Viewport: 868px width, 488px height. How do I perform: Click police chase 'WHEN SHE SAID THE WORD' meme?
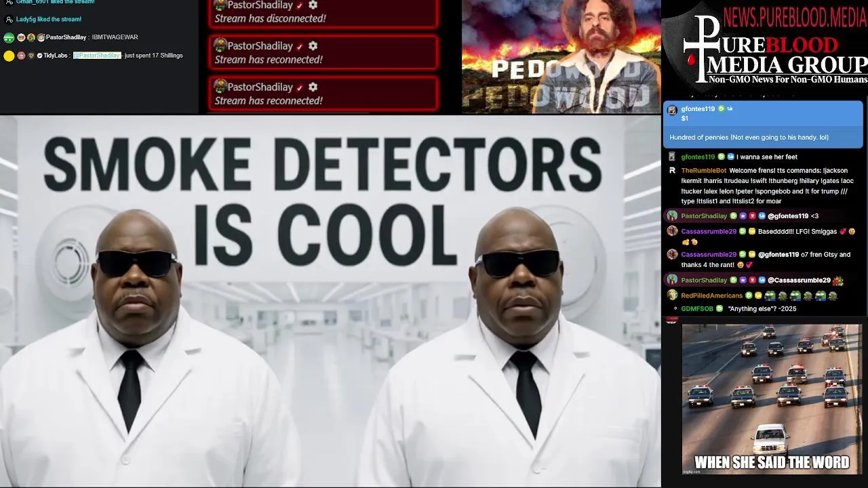click(772, 399)
